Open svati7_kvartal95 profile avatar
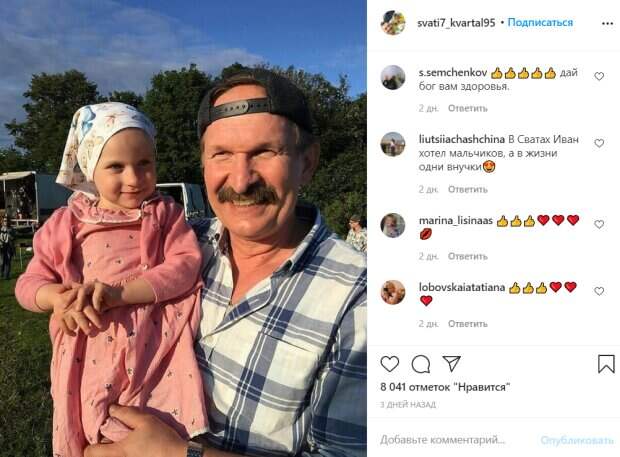 [393, 23]
